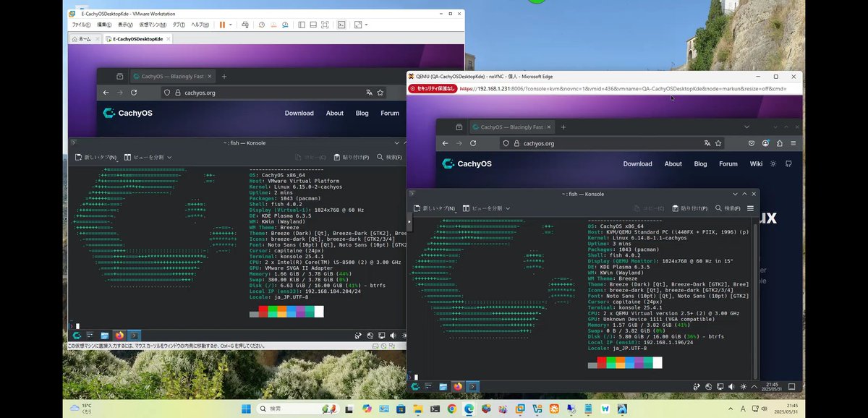Click reload button in VMware guest Firefox

[x=134, y=93]
